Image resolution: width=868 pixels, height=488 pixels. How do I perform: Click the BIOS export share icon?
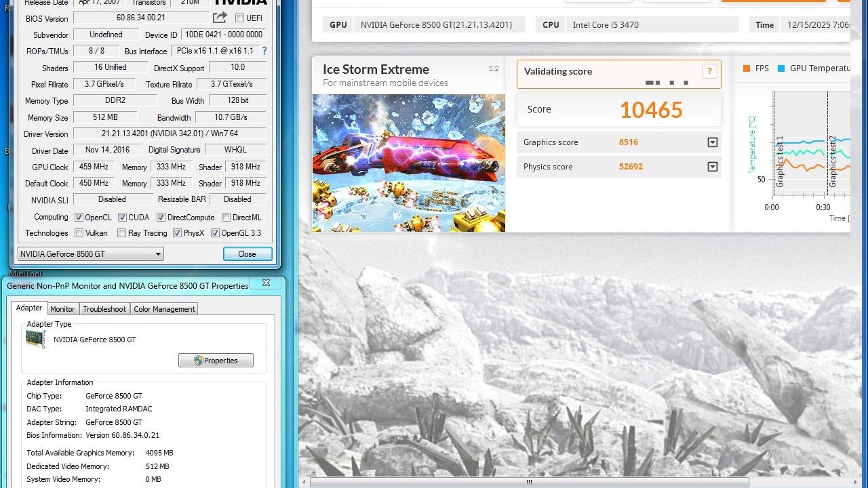220,18
